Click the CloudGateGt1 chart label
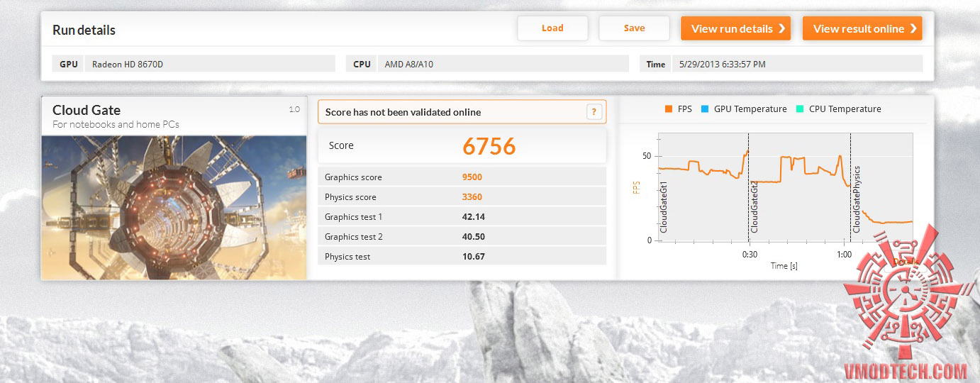Viewport: 980px width, 383px height. pyautogui.click(x=664, y=207)
